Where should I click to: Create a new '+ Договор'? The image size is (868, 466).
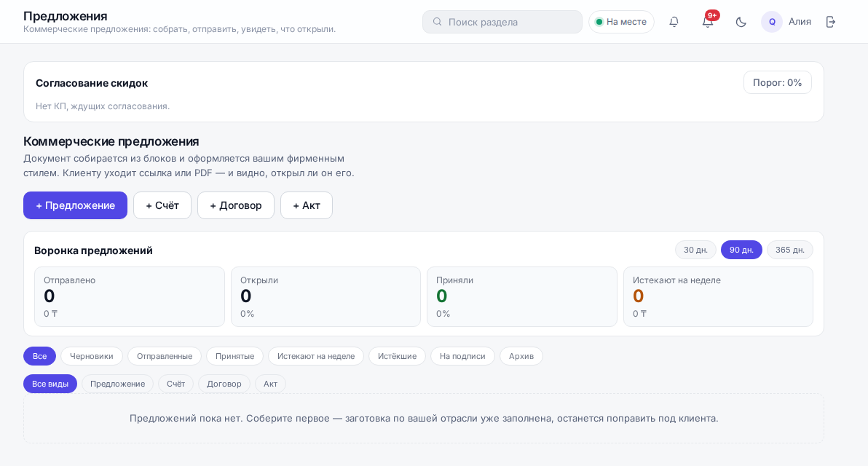pyautogui.click(x=236, y=205)
